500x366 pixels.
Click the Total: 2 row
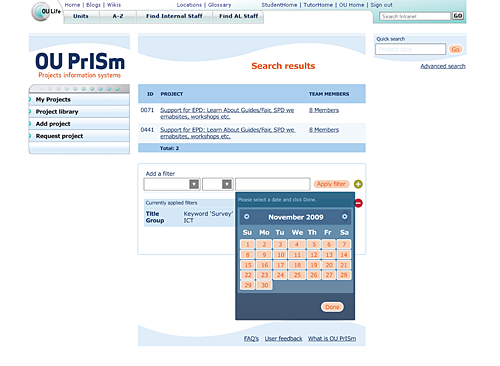click(252, 148)
